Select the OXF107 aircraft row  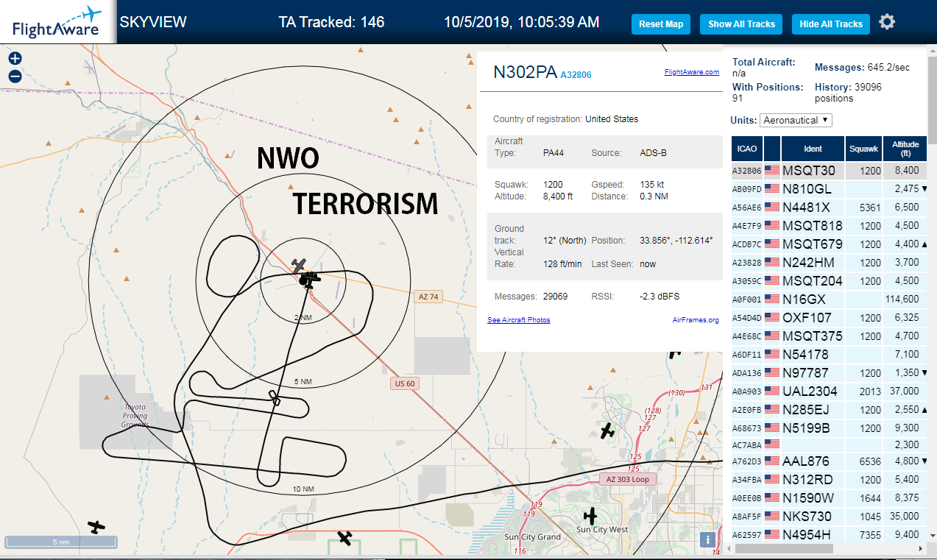(829, 318)
